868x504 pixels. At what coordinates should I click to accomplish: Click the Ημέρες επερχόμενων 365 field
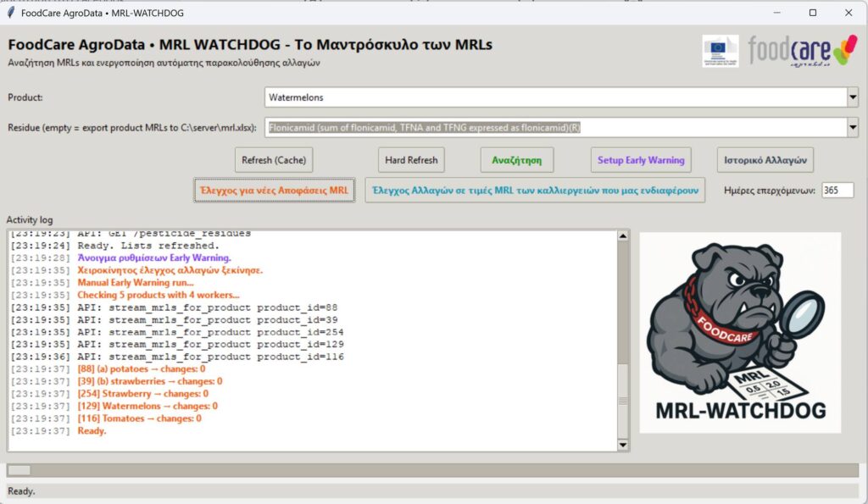click(837, 191)
